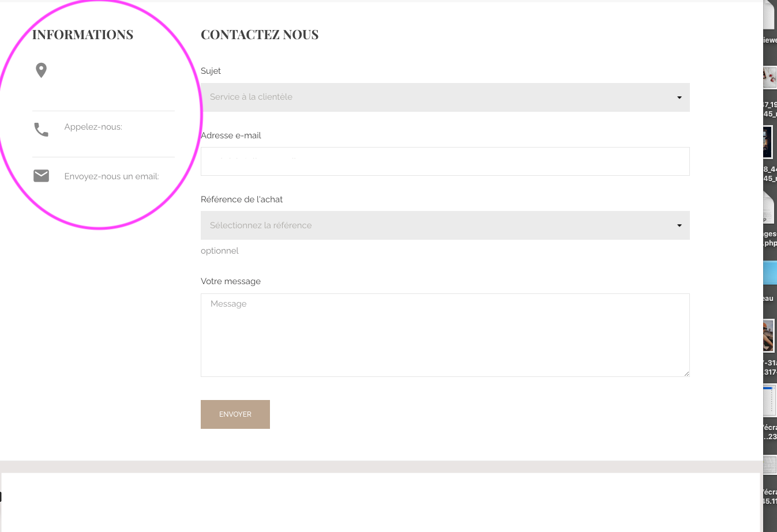Open the Sujet dropdown showing Service à la clientèle
Viewport: 777px width, 532px height.
pos(445,97)
